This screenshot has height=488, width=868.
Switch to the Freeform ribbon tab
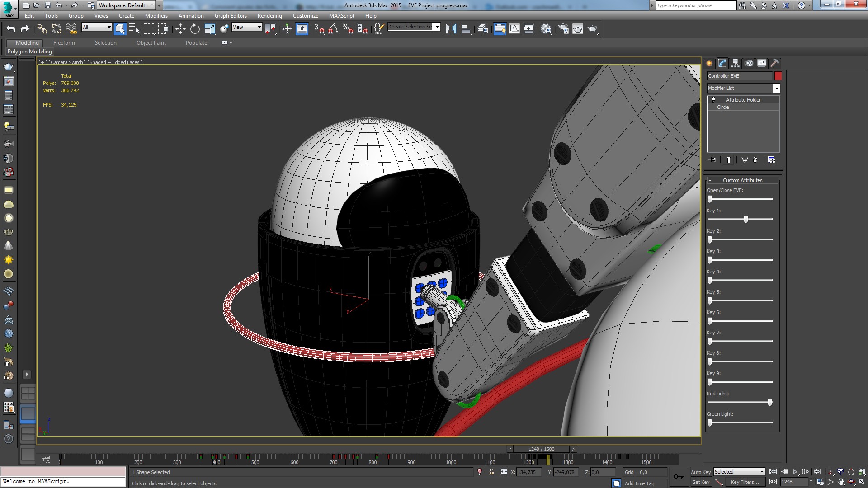[x=64, y=43]
